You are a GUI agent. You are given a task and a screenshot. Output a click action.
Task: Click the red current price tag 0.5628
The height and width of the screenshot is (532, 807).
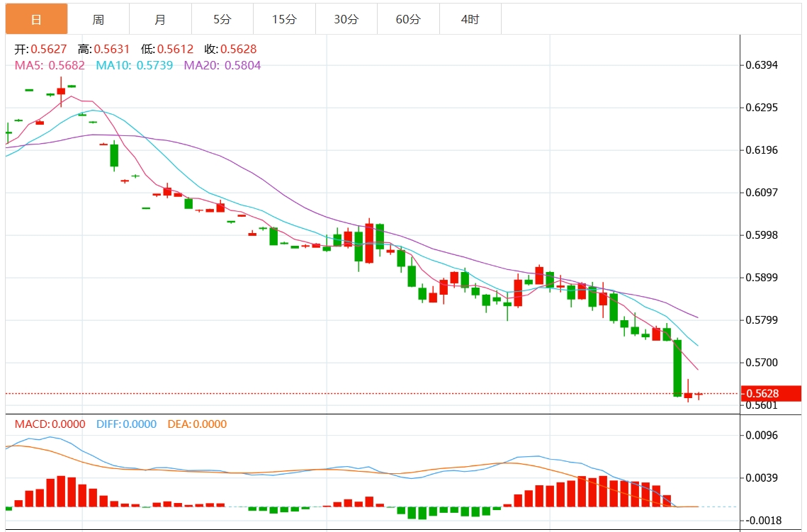pyautogui.click(x=771, y=394)
